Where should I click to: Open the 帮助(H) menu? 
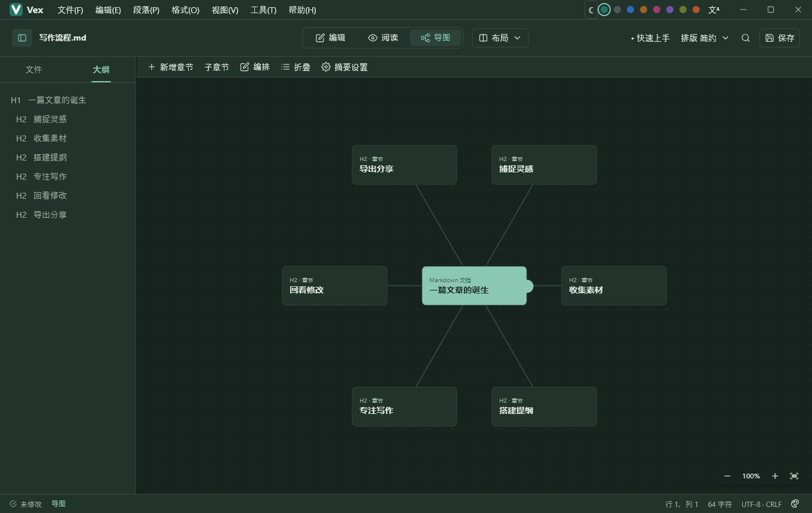coord(302,10)
